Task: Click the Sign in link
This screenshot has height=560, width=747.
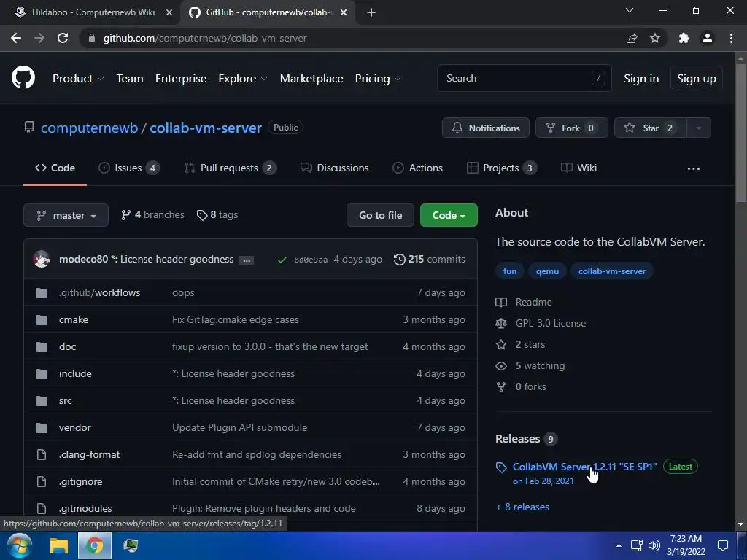Action: (641, 79)
